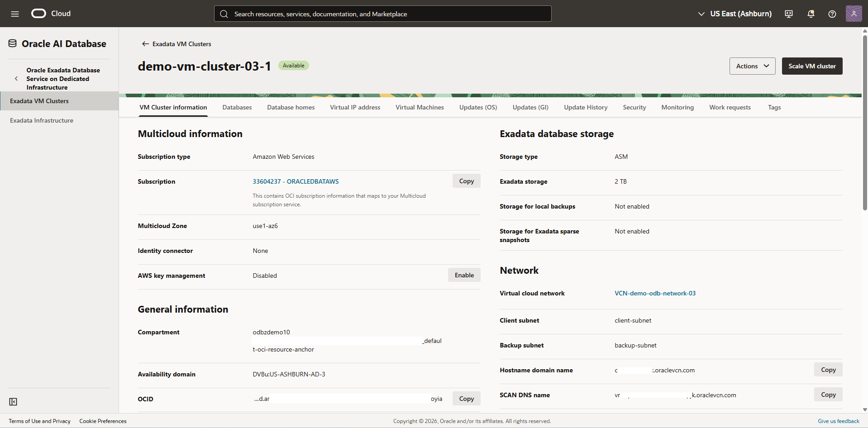This screenshot has width=868, height=428.
Task: Click the Amazon Web Services subscription type value
Action: tap(283, 157)
